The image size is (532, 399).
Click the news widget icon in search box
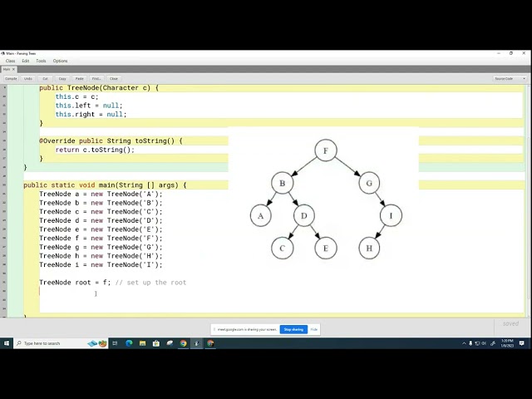[x=97, y=343]
